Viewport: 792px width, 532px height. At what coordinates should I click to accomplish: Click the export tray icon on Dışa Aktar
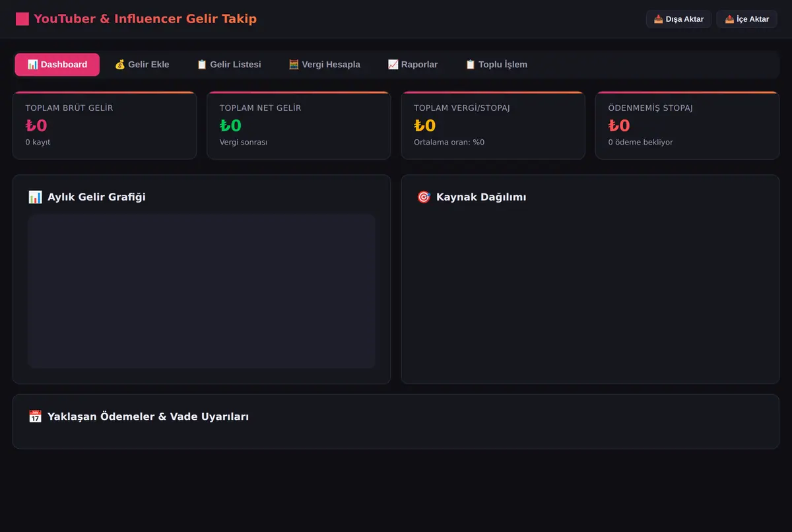click(658, 19)
